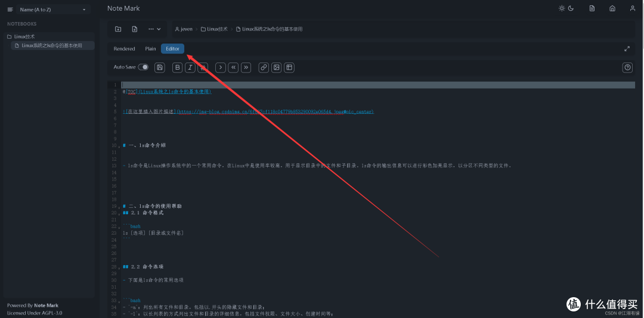Viewport: 644px width, 318px height.
Task: Insert an image with picture icon
Action: [x=277, y=67]
